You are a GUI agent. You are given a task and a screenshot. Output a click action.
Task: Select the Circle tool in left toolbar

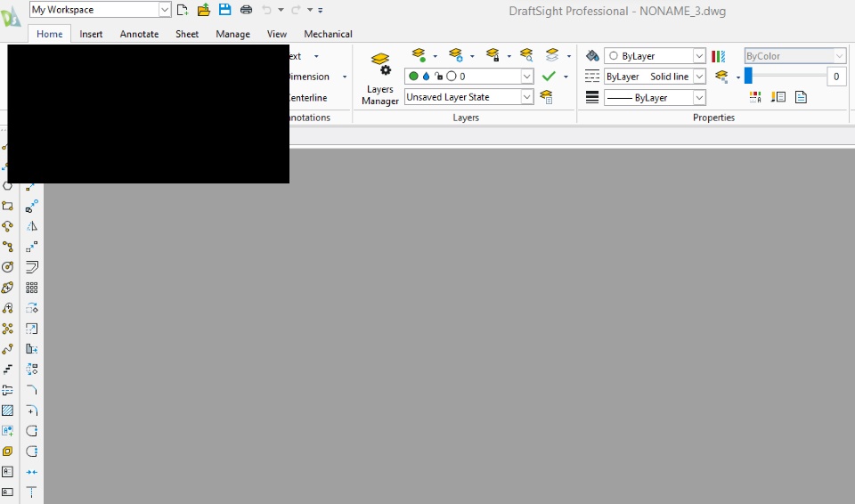coord(8,267)
